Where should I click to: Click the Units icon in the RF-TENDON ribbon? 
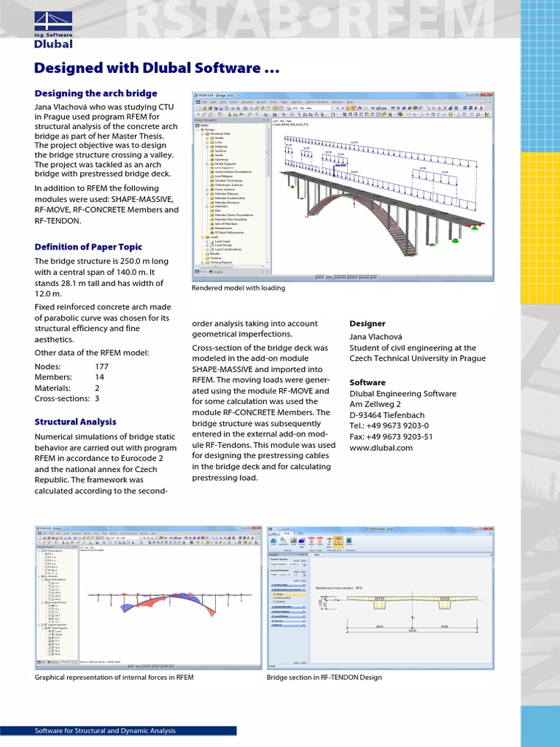(273, 542)
